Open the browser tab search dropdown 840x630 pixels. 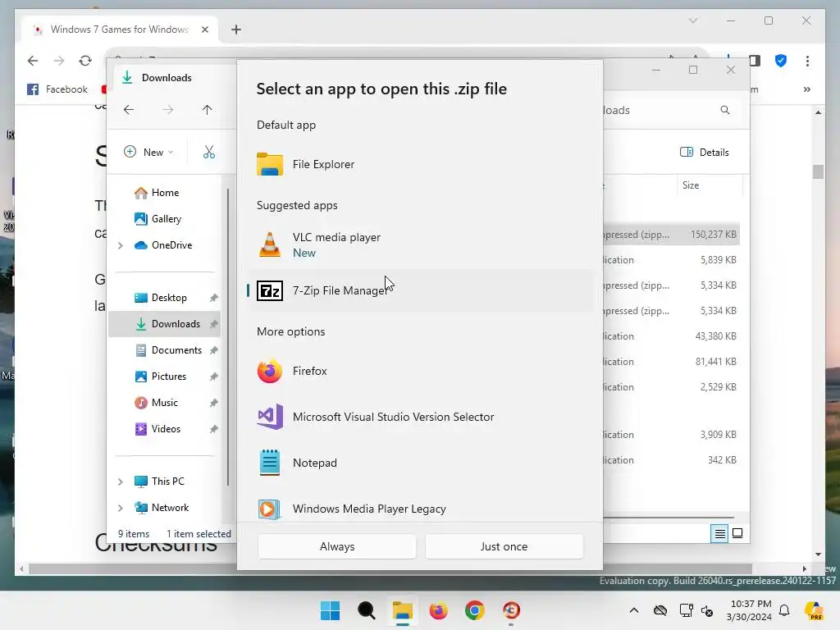point(693,21)
